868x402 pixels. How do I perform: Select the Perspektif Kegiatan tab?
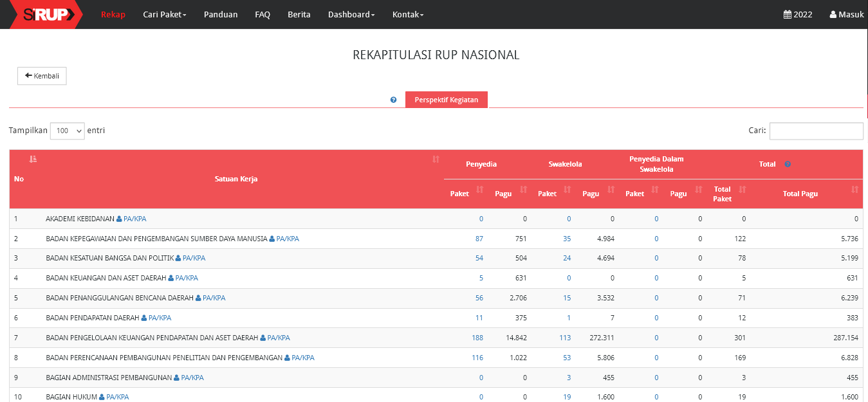point(446,100)
